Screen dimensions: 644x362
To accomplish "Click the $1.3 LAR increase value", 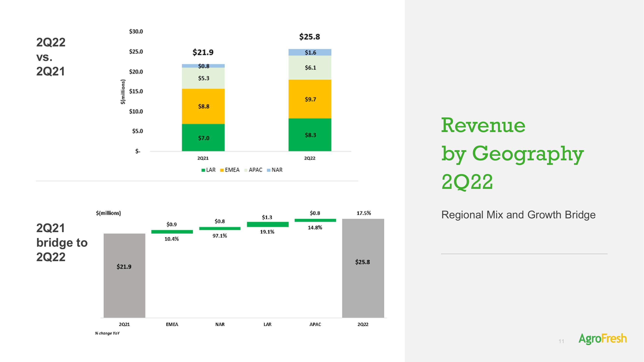I will 267,217.
